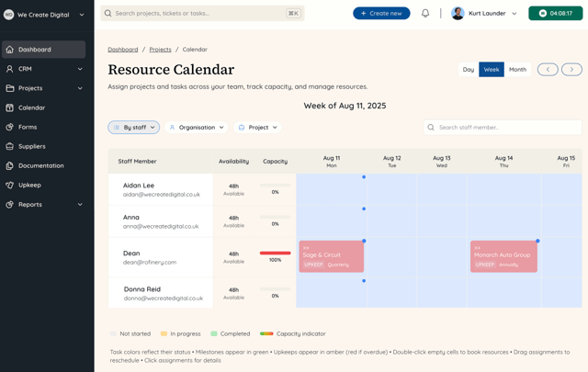588x372 pixels.
Task: Open the Organisation filter dropdown
Action: (196, 128)
